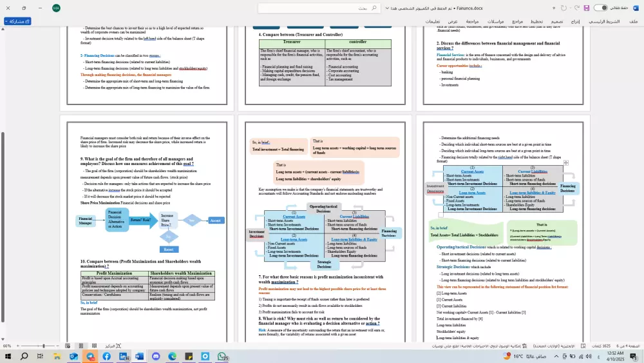Open Microsoft Edge from the taskbar
644x363 pixels.
(x=173, y=356)
